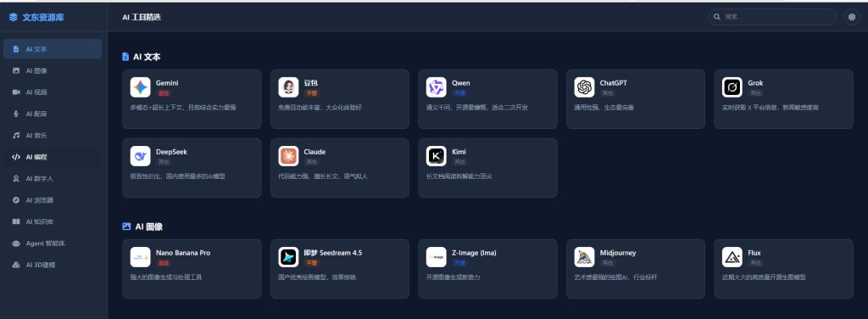Click the code brackets icon for AI 编程
Viewport: 868px width, 319px height.
pos(16,157)
